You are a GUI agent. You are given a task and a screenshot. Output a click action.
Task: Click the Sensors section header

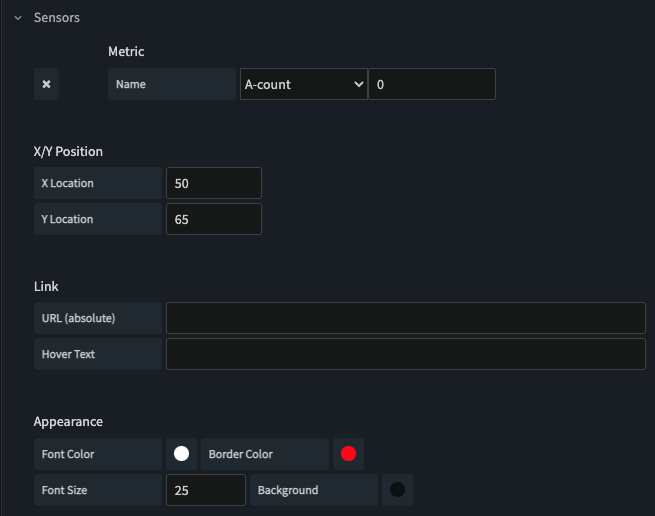tap(57, 18)
